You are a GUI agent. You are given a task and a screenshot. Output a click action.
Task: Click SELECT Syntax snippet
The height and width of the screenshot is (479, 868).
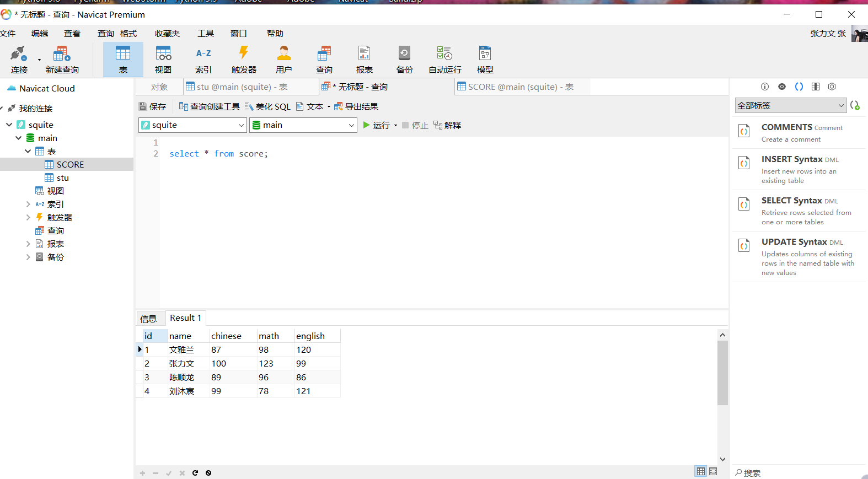[800, 211]
